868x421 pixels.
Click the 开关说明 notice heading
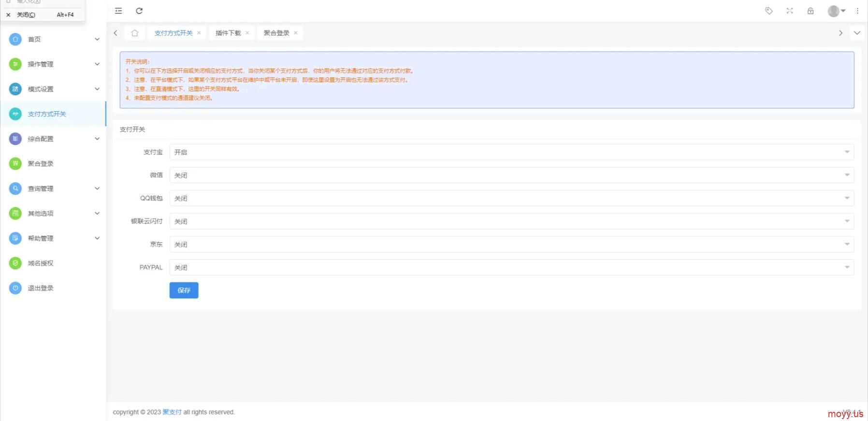(138, 61)
